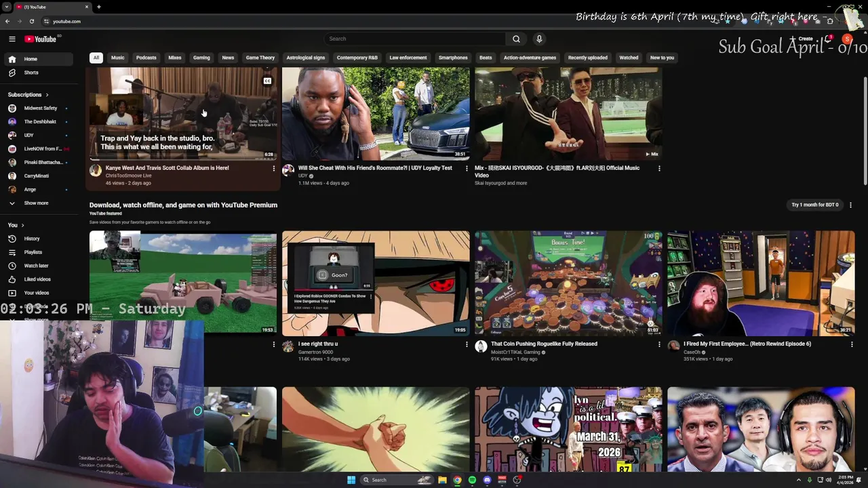Viewport: 868px width, 488px height.
Task: Expand the You section chevron
Action: pos(22,225)
